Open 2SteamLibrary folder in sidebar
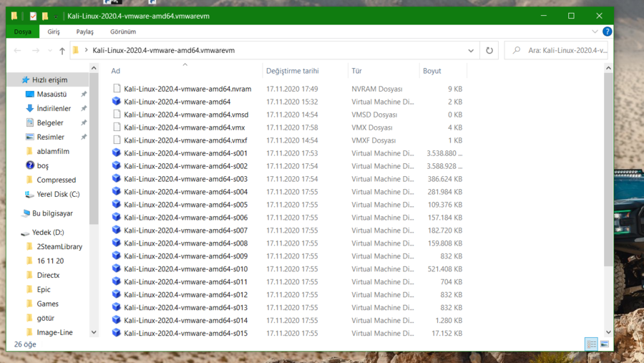The image size is (644, 363). coord(59,247)
